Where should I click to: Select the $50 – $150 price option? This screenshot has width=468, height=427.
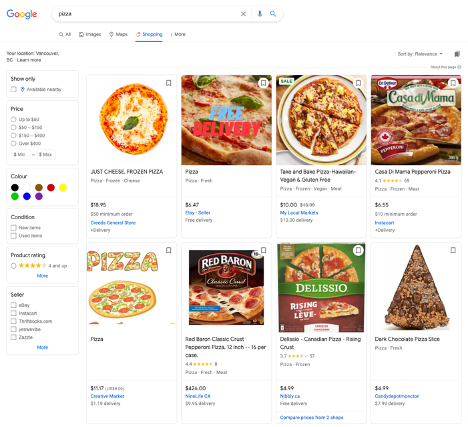point(13,127)
